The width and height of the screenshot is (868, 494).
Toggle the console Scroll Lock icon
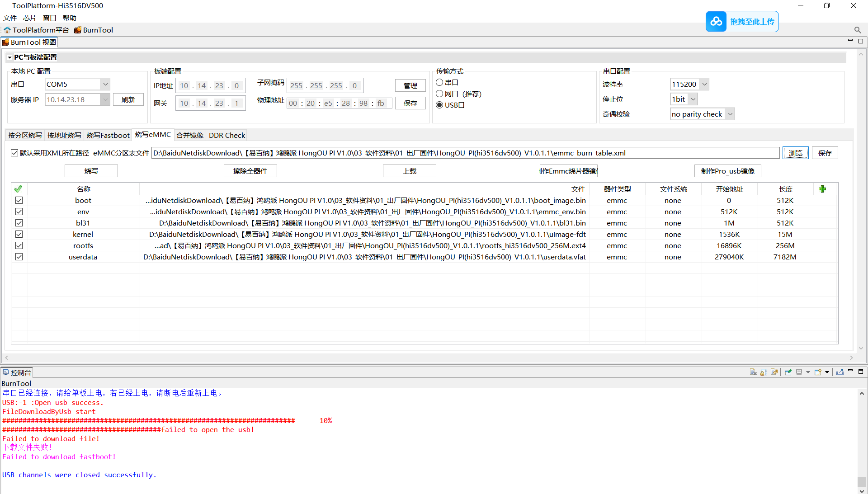pos(764,372)
